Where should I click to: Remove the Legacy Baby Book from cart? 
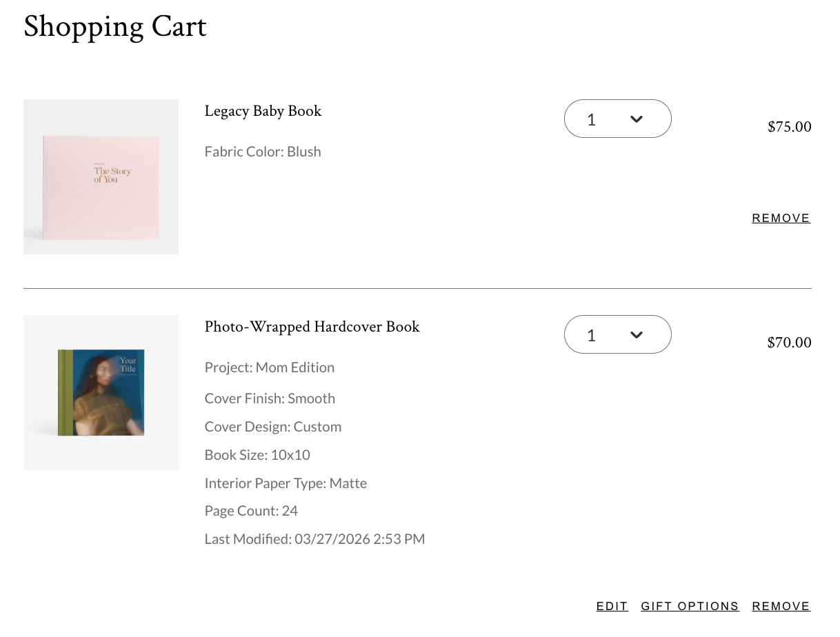point(781,219)
